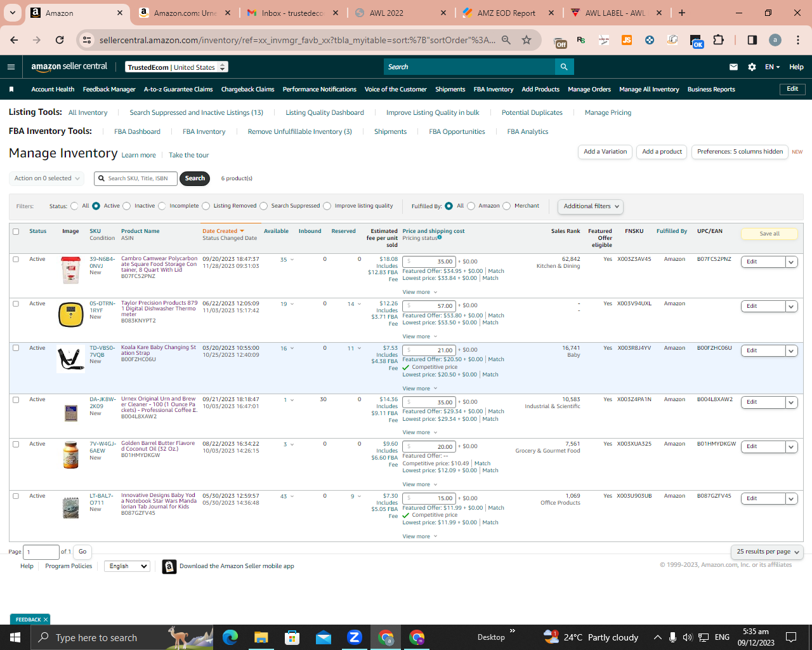Select the Search Suppressed radio button
Screen dimensions: 812x650
[x=264, y=206]
